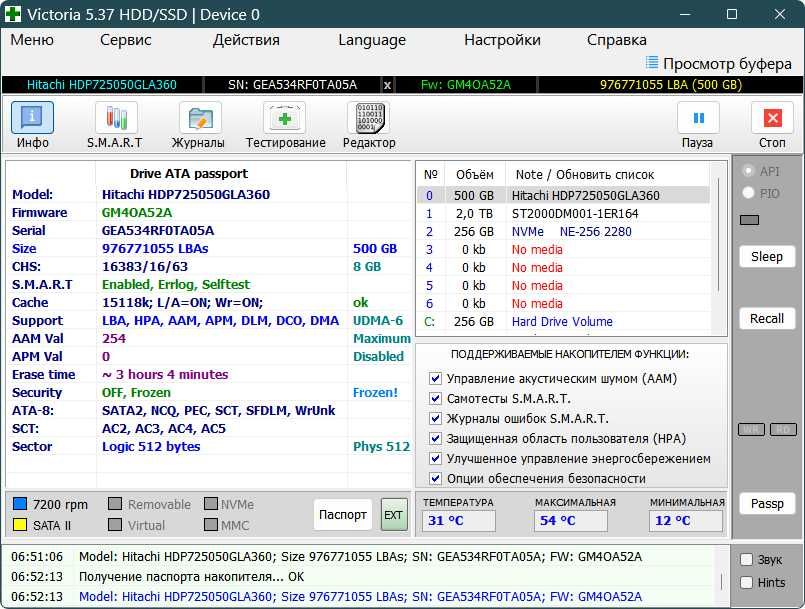Select drive 1 ST2000DM001-1ER164 row

[x=563, y=214]
